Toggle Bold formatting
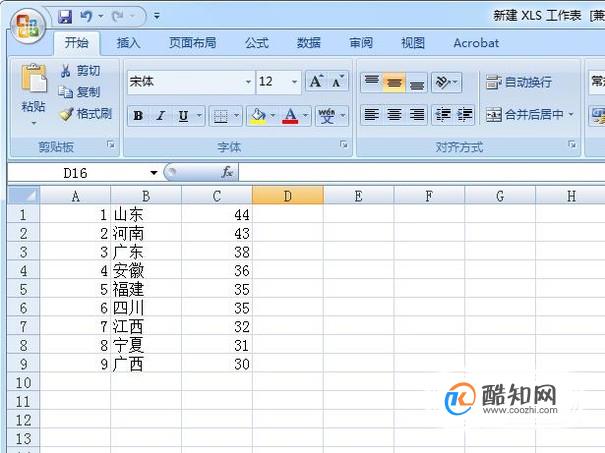The height and width of the screenshot is (453, 605). 138,115
